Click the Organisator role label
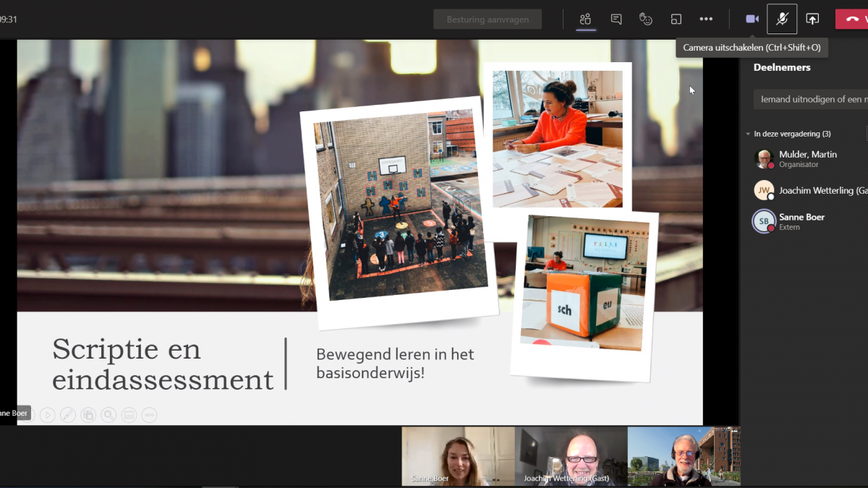868x488 pixels. [x=799, y=165]
